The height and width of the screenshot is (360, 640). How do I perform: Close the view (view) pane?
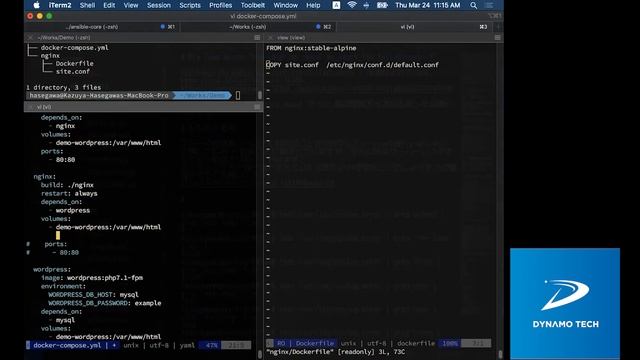click(x=270, y=38)
